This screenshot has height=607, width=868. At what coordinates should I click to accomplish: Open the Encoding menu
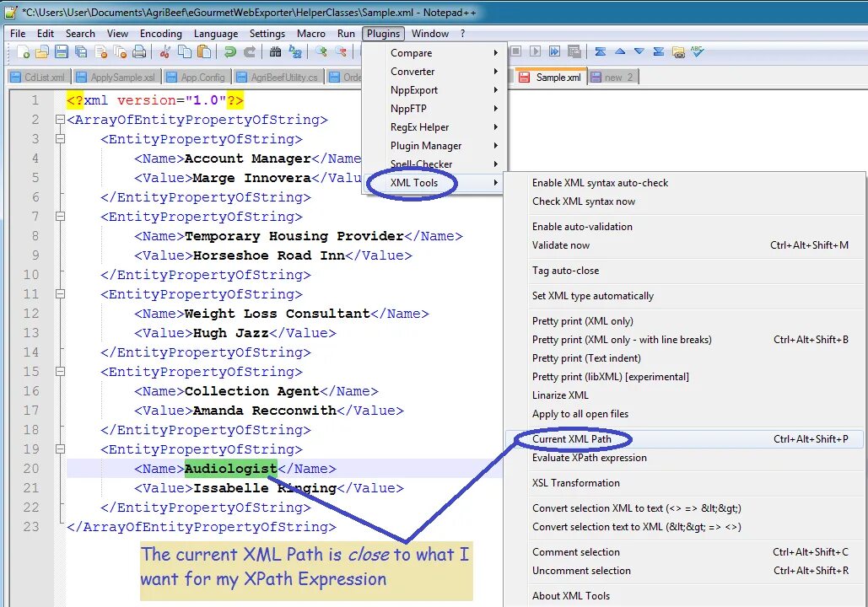[160, 34]
